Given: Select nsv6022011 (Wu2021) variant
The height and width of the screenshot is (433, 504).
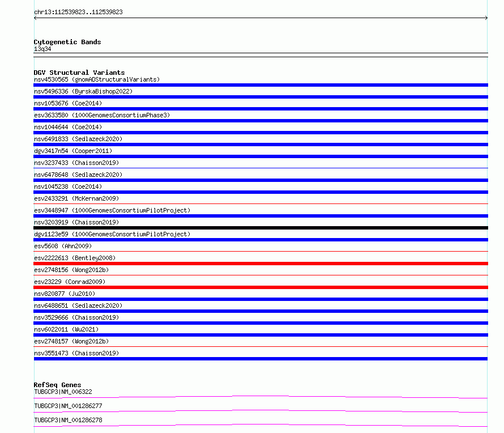Looking at the screenshot, I should point(66,329).
